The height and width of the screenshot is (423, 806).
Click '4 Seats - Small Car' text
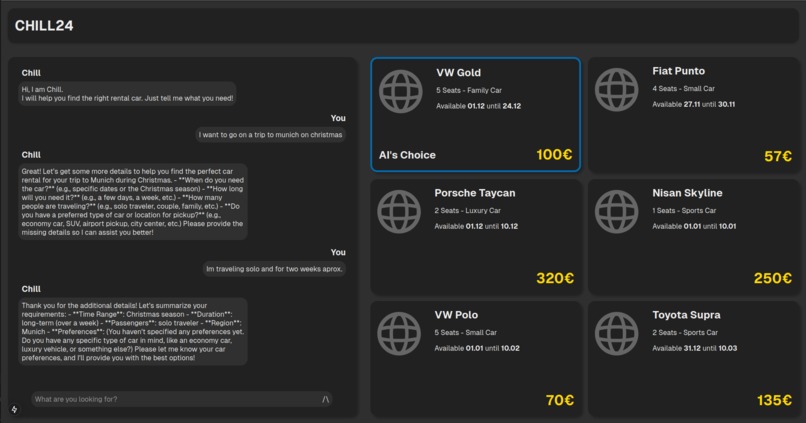pyautogui.click(x=683, y=88)
